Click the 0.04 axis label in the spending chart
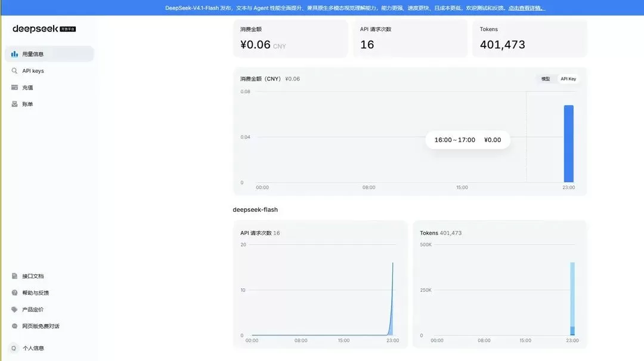 245,137
